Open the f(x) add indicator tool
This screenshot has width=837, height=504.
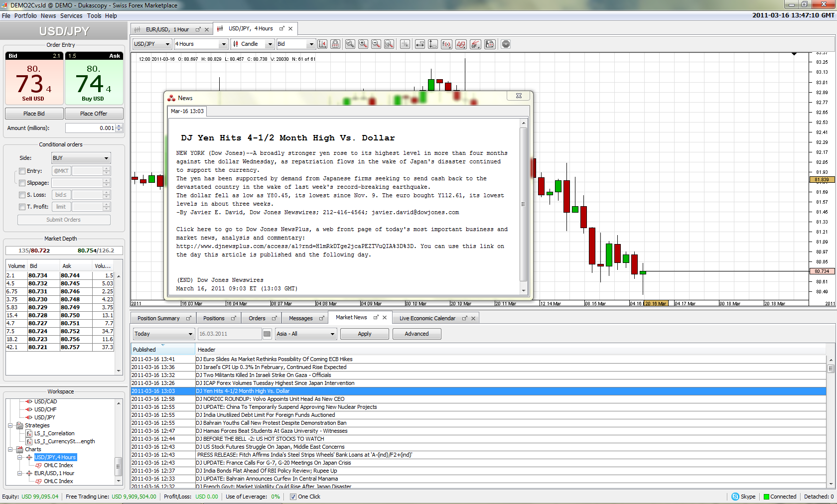[x=446, y=44]
